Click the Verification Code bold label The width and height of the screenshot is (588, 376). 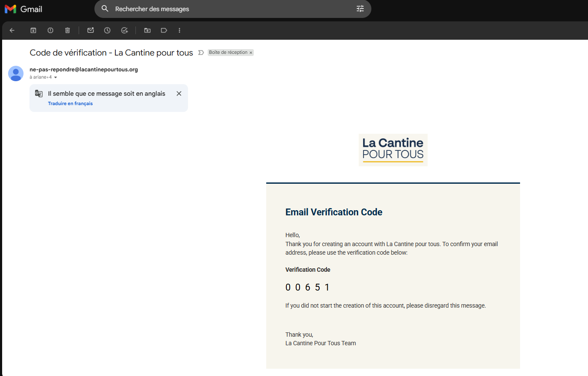coord(308,270)
